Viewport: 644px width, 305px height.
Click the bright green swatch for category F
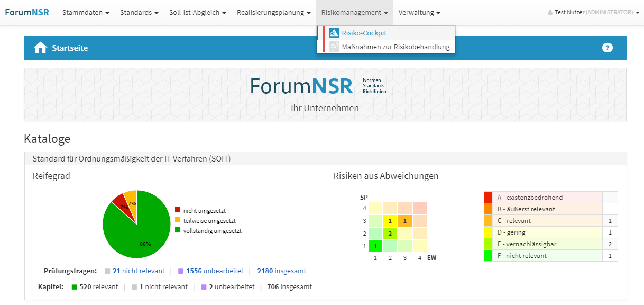(x=488, y=255)
